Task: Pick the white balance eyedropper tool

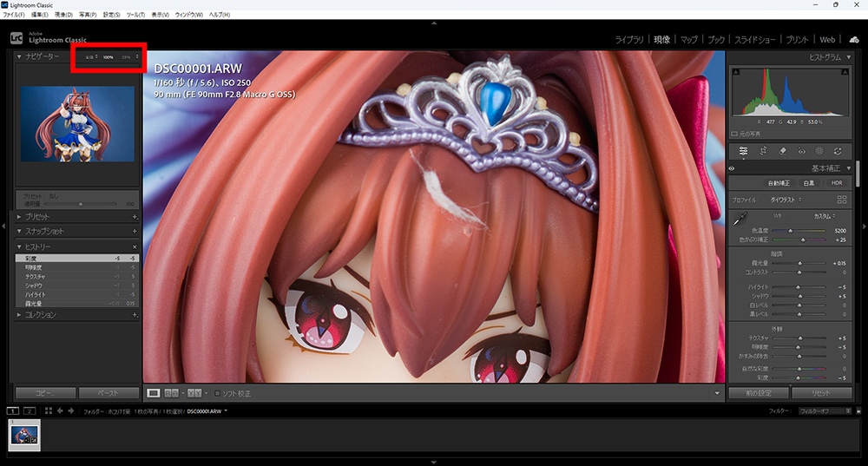Action: 740,220
